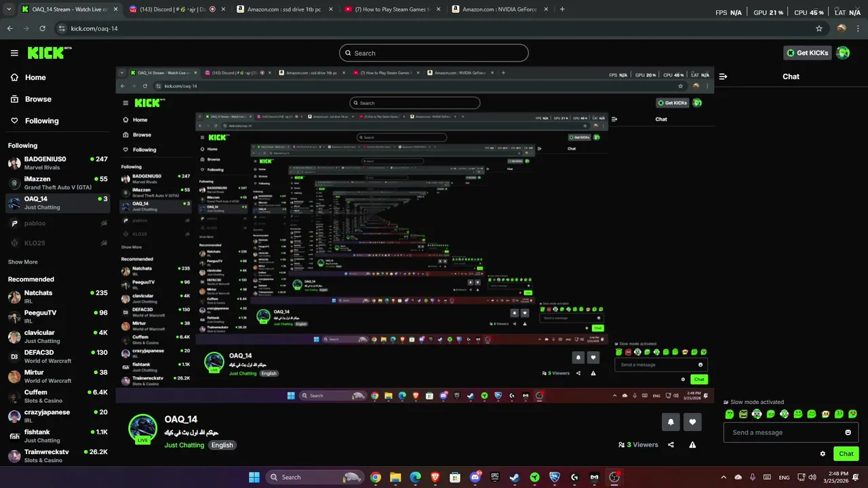The width and height of the screenshot is (868, 488).
Task: Open Microsoft Edge from the taskbar
Action: click(415, 477)
